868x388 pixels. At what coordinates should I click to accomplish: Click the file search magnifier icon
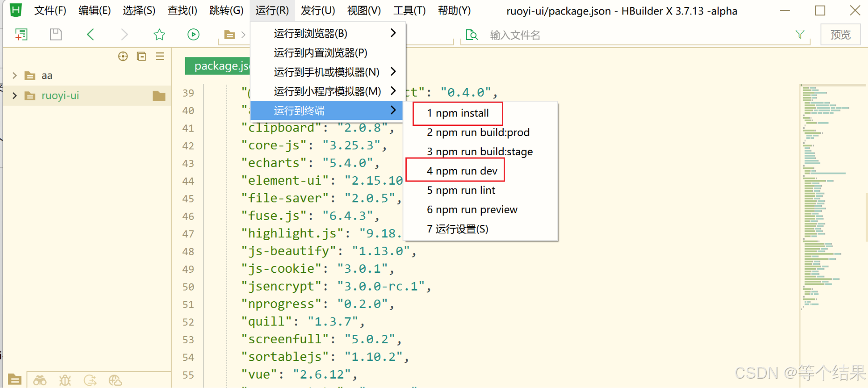pyautogui.click(x=472, y=35)
